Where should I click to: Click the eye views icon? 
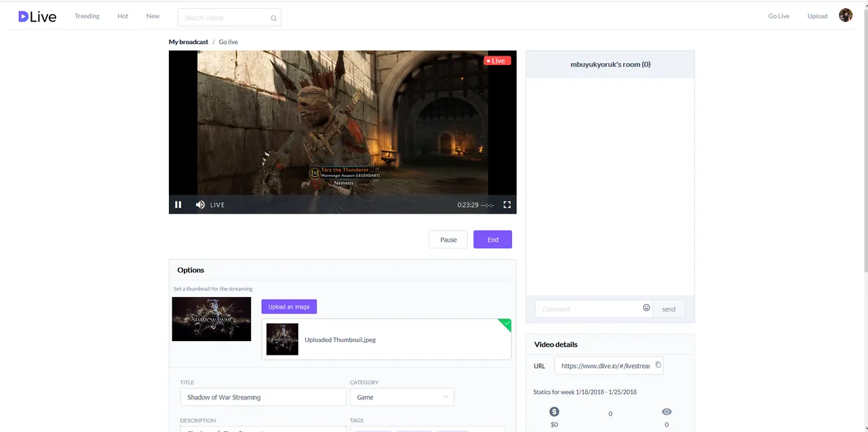(667, 412)
